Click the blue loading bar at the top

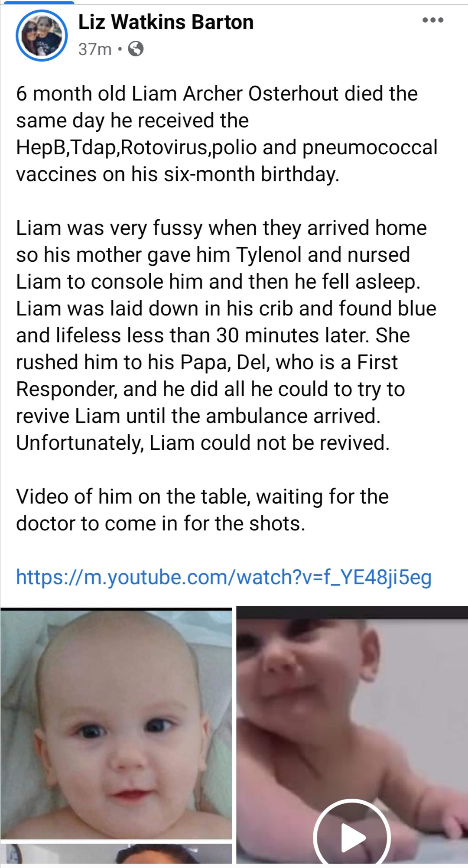[x=37, y=2]
